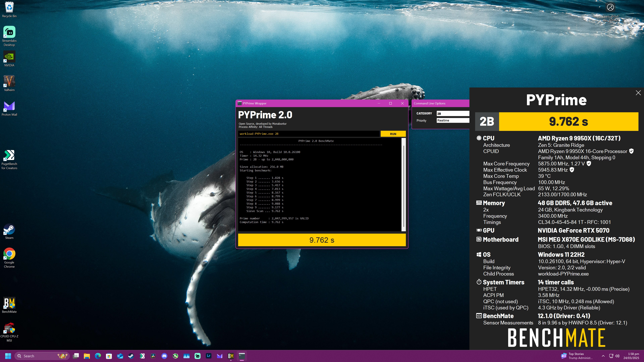Launch Microsoft Edge from the taskbar

[x=98, y=356]
